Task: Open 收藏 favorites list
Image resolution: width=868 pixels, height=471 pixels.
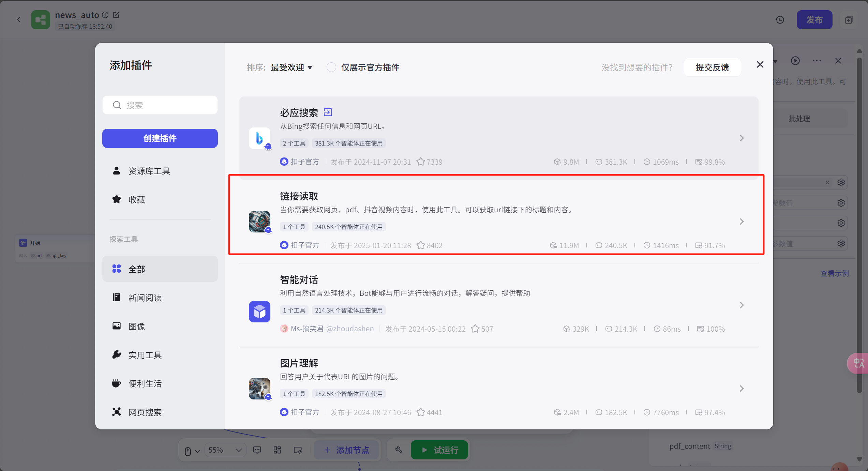Action: click(136, 199)
